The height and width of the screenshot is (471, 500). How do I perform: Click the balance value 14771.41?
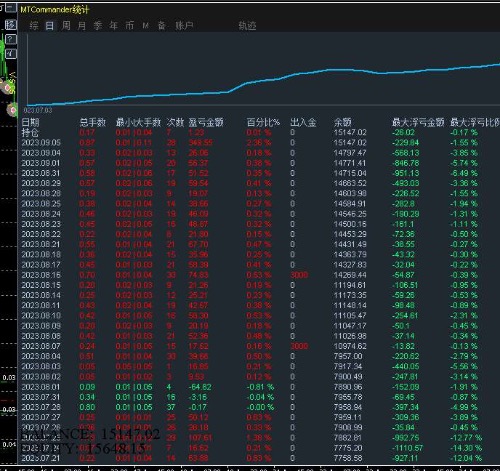click(350, 163)
